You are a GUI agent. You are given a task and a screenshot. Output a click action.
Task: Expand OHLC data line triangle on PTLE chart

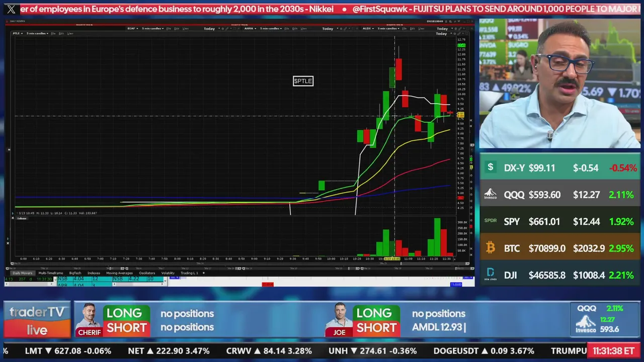13,213
